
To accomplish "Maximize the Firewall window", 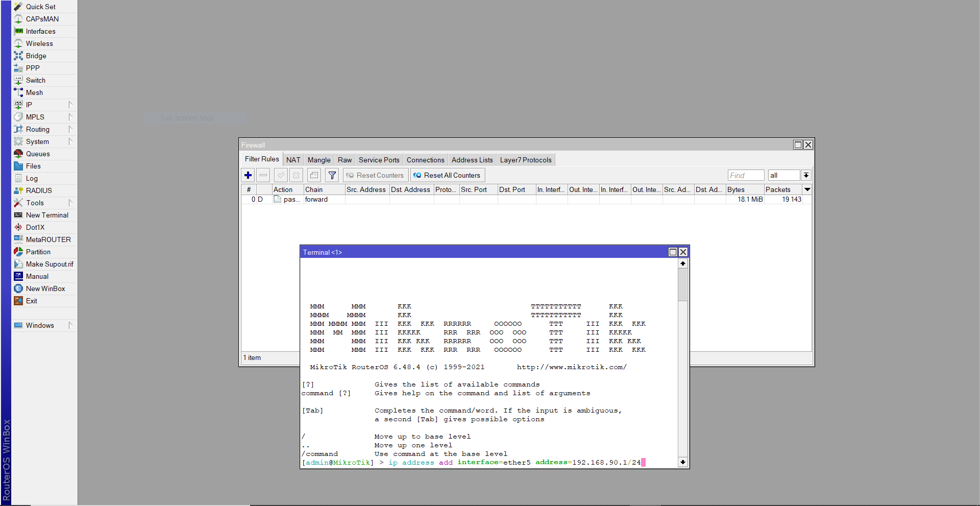I will pyautogui.click(x=798, y=145).
